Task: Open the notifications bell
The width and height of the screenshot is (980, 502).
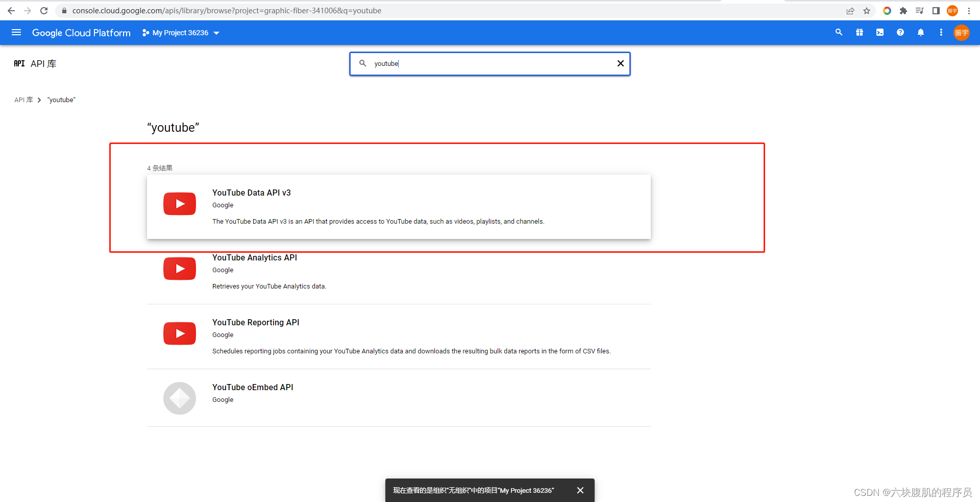Action: 921,32
